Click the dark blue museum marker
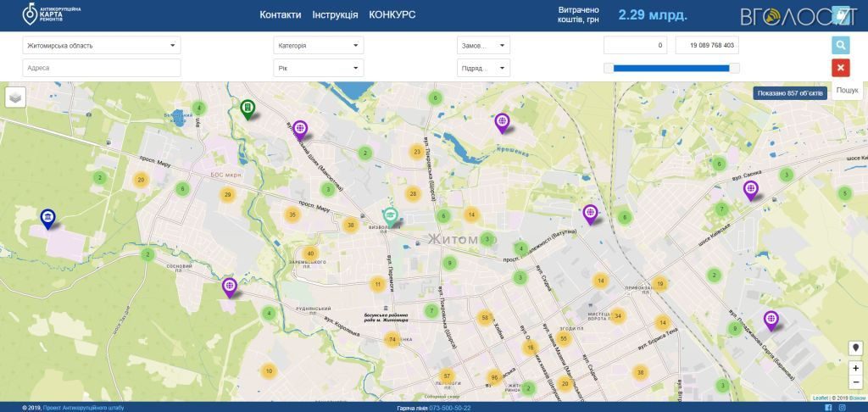868x412 pixels. click(x=48, y=219)
